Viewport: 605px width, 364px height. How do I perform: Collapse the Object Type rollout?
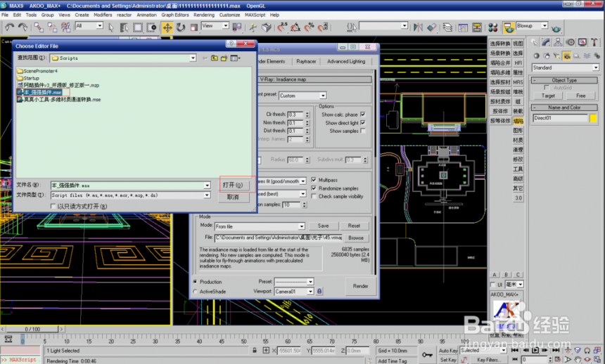563,80
